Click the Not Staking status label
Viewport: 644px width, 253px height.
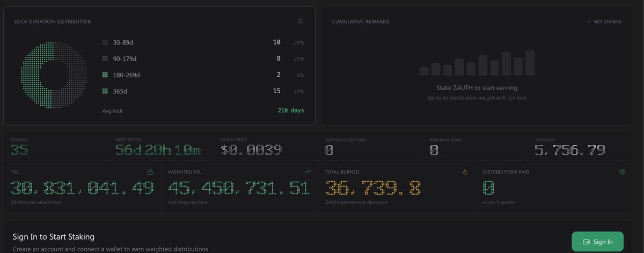tap(608, 22)
